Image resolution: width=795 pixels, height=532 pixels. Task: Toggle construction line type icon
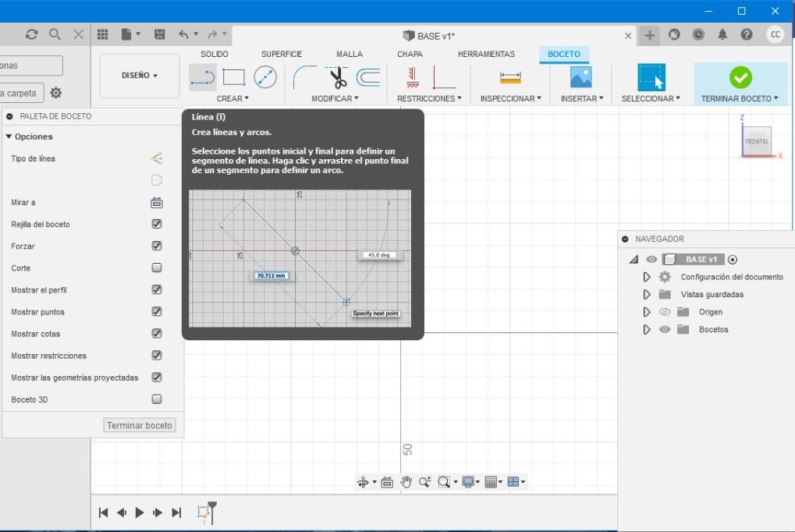pos(157,158)
